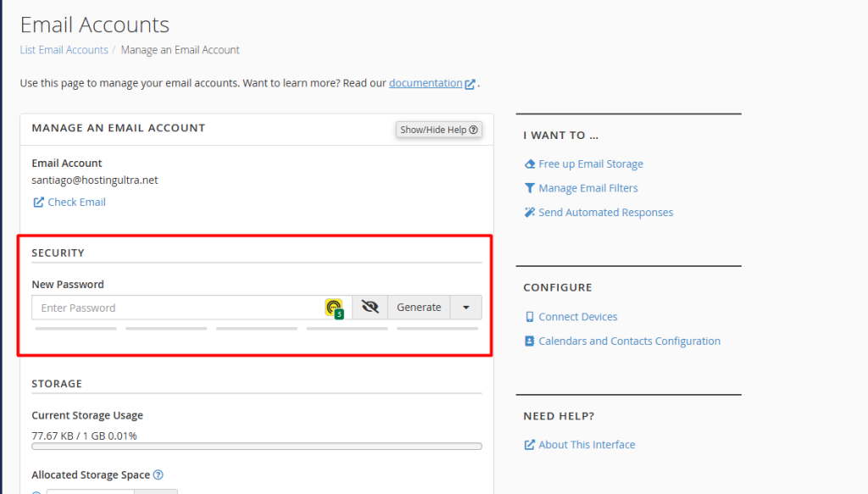Toggle the Show/Hide Help button

click(x=439, y=130)
